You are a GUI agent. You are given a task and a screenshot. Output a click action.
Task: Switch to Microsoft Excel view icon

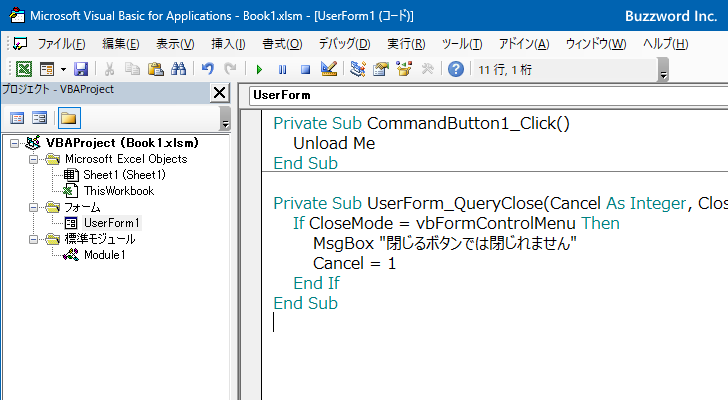coord(24,69)
